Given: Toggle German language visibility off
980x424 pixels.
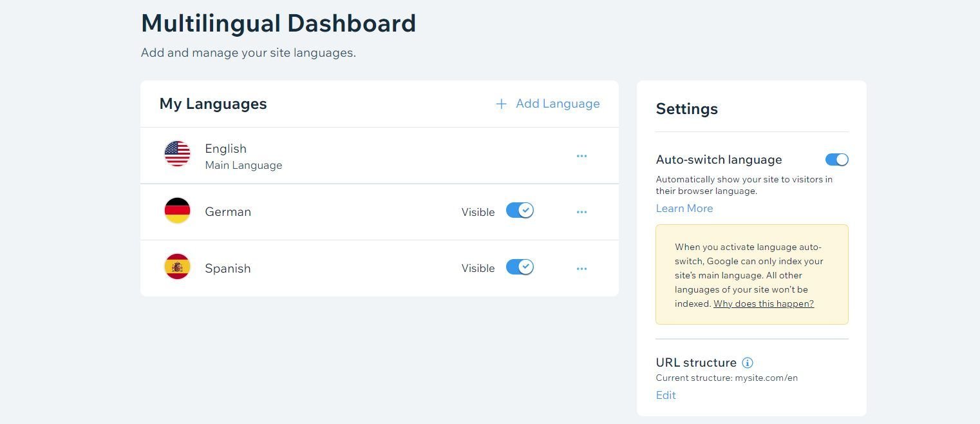Looking at the screenshot, I should coord(520,210).
